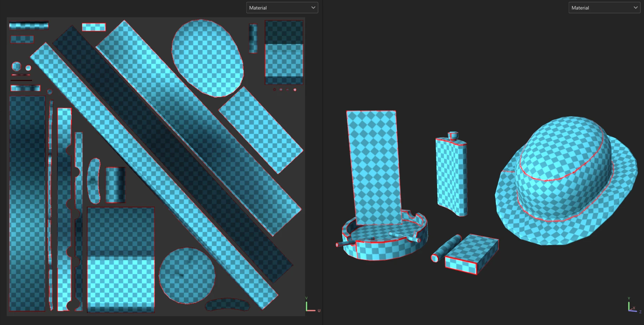Select the large oval UV island at the top
This screenshot has height=325, width=644.
pyautogui.click(x=208, y=58)
